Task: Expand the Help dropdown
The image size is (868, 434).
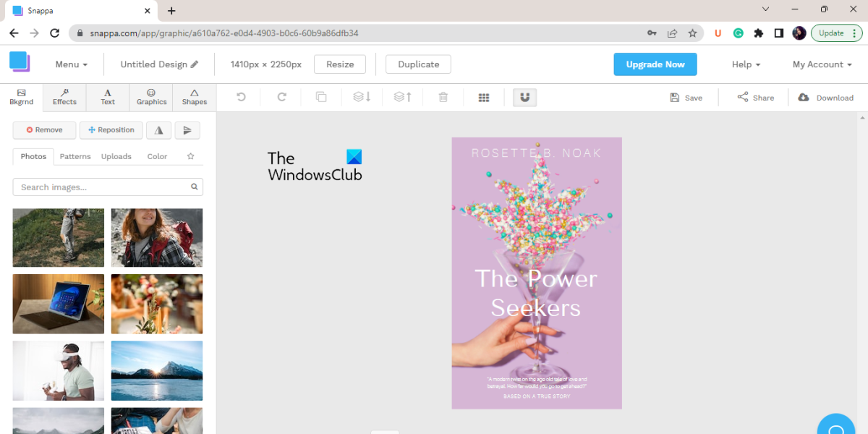Action: [x=746, y=64]
